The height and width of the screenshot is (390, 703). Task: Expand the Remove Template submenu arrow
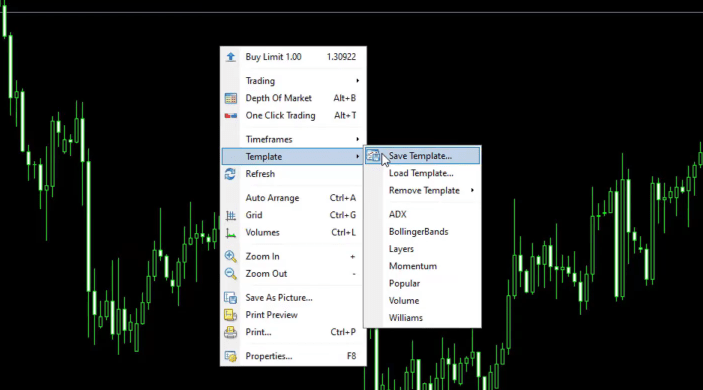coord(472,191)
